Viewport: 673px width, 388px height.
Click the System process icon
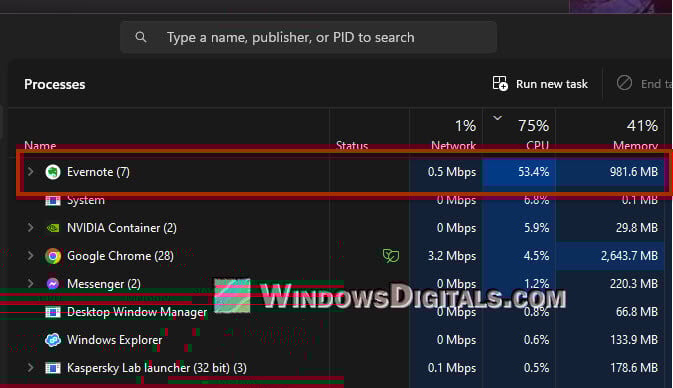pos(53,200)
